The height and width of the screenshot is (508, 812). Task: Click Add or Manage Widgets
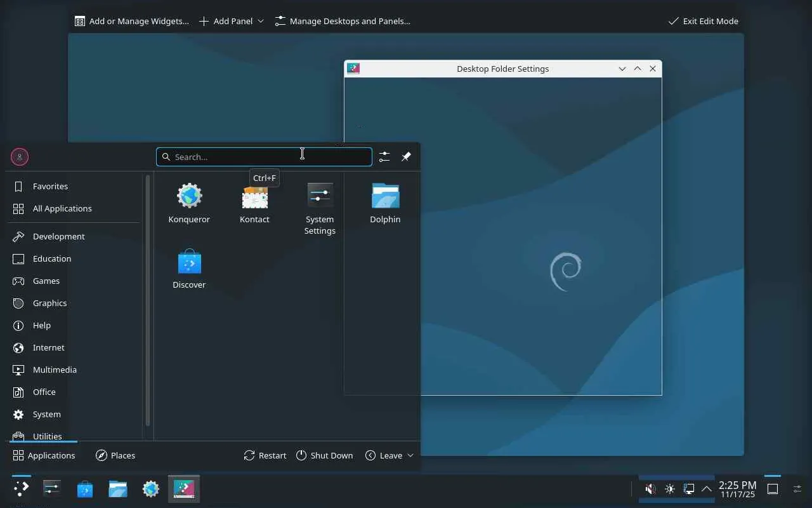(132, 21)
